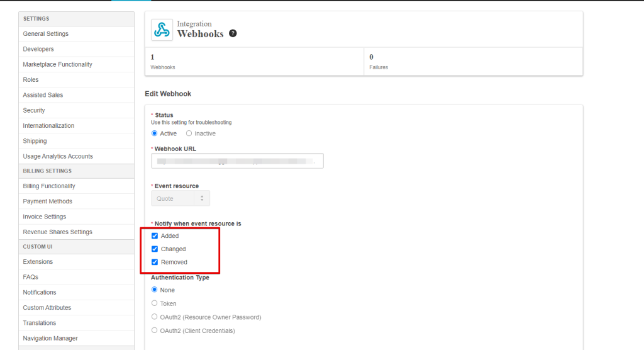644x350 pixels.
Task: Open the Navigation Manager link
Action: [x=50, y=339]
